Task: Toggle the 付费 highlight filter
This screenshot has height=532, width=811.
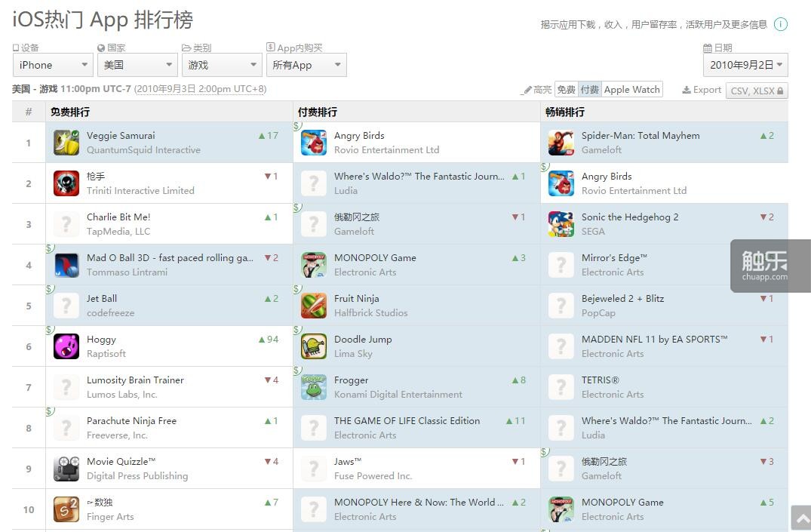Action: click(590, 90)
